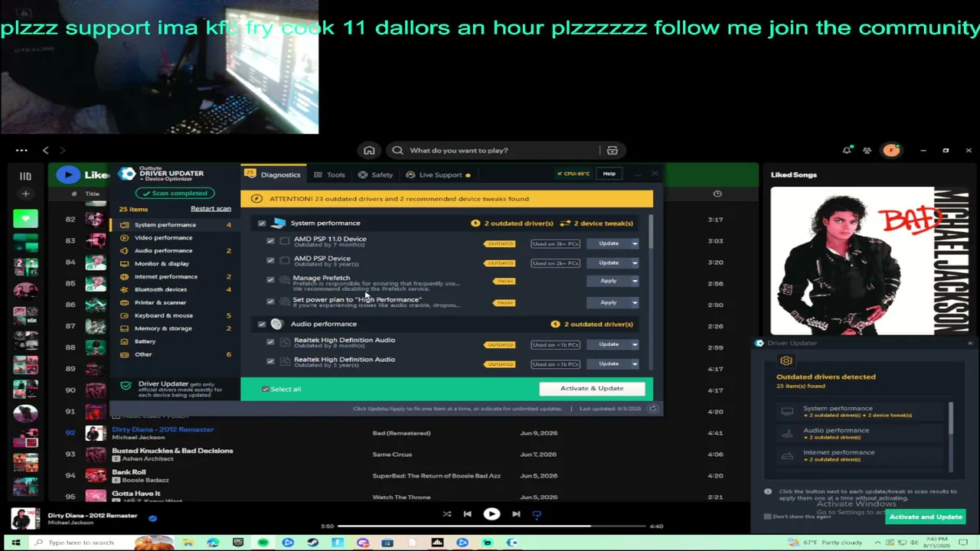This screenshot has width=980, height=551.
Task: Click Restart scan link
Action: coord(211,209)
